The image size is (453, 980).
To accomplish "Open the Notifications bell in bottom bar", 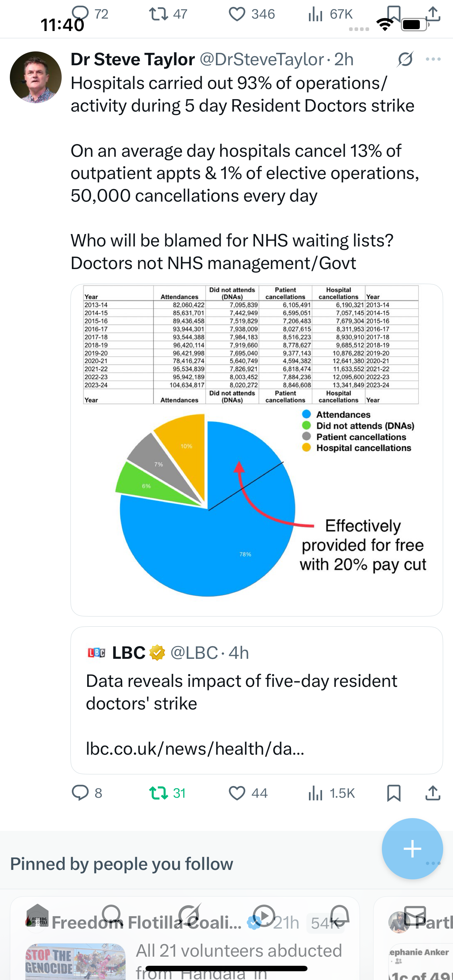I will 340,915.
